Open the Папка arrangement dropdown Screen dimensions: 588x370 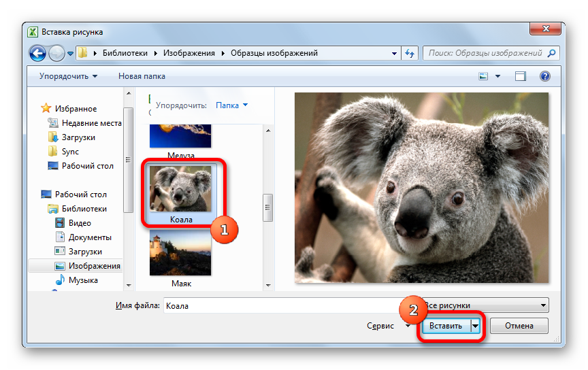[x=232, y=105]
